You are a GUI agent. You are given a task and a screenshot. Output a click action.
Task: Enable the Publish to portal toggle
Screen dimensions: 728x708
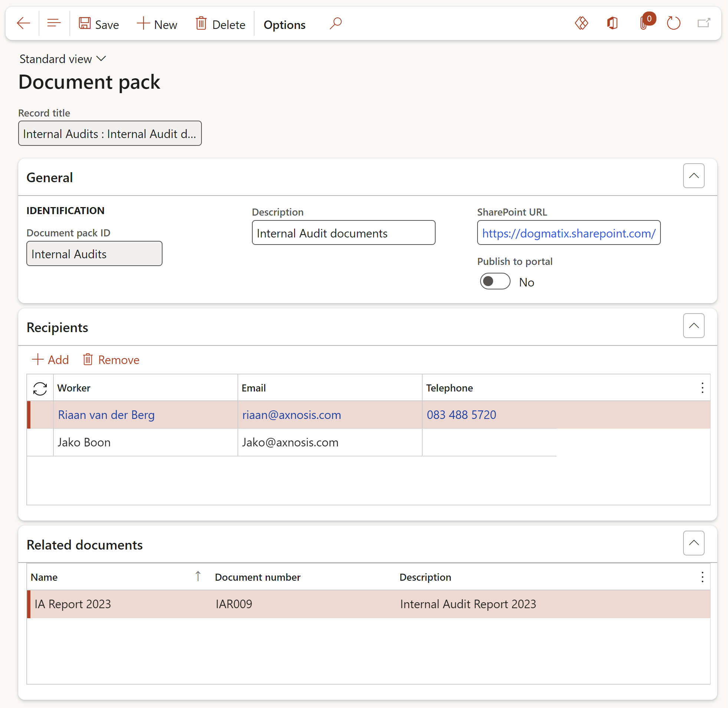point(495,282)
